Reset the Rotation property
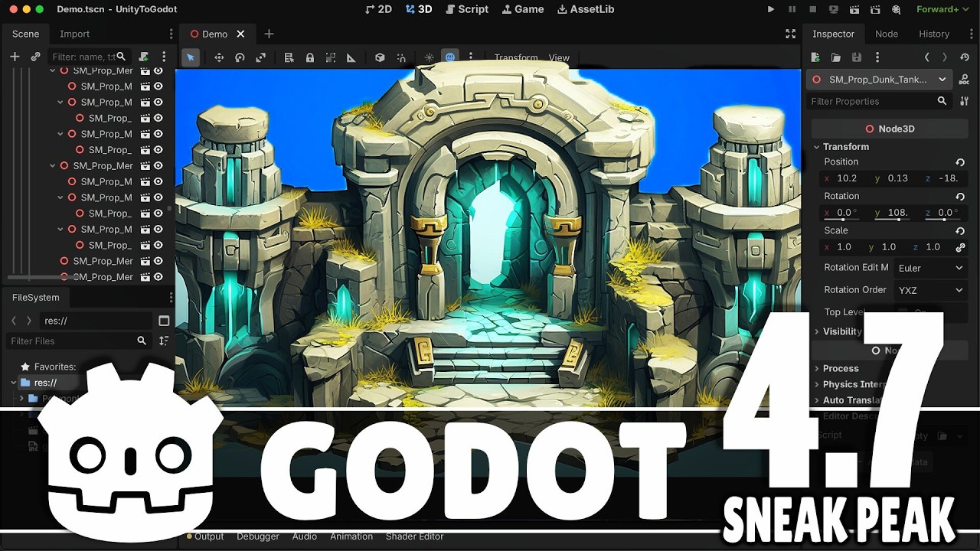Image resolution: width=980 pixels, height=551 pixels. 960,197
